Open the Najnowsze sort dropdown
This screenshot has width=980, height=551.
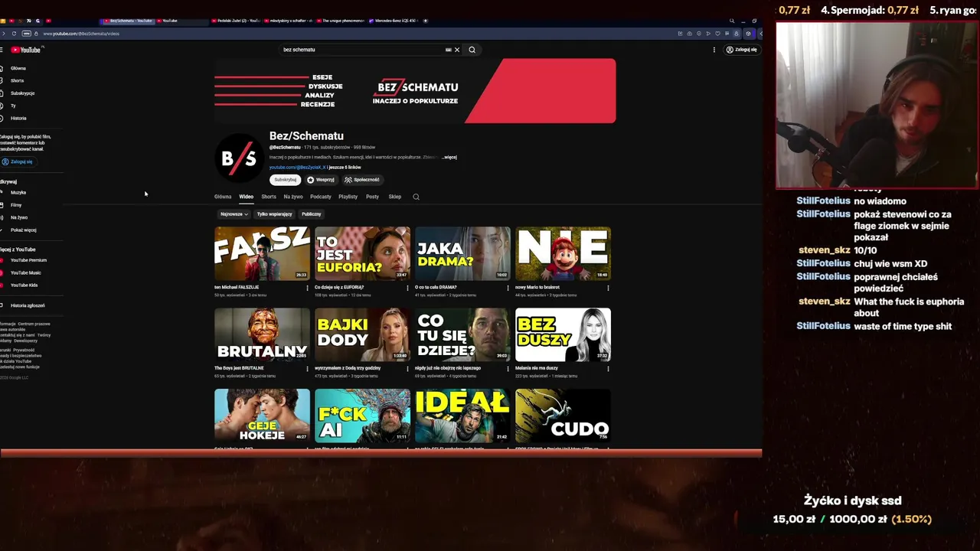point(234,214)
